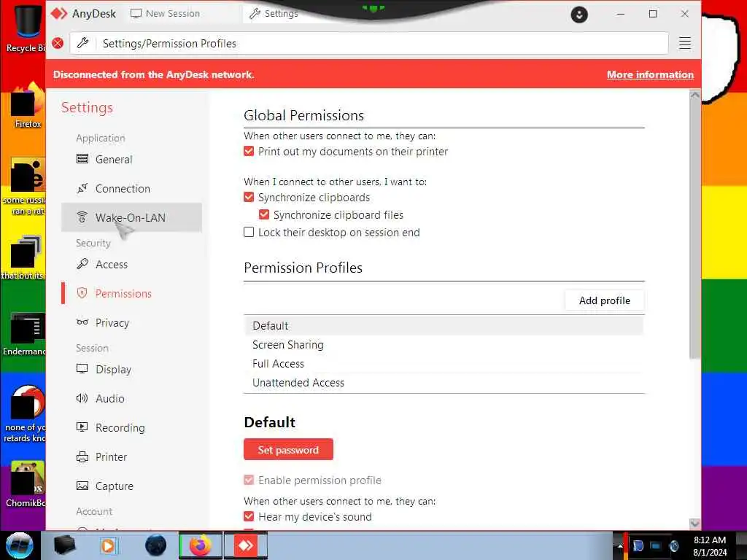This screenshot has height=560, width=747.
Task: Click the Settings/Permission Profiles address field
Action: (369, 43)
